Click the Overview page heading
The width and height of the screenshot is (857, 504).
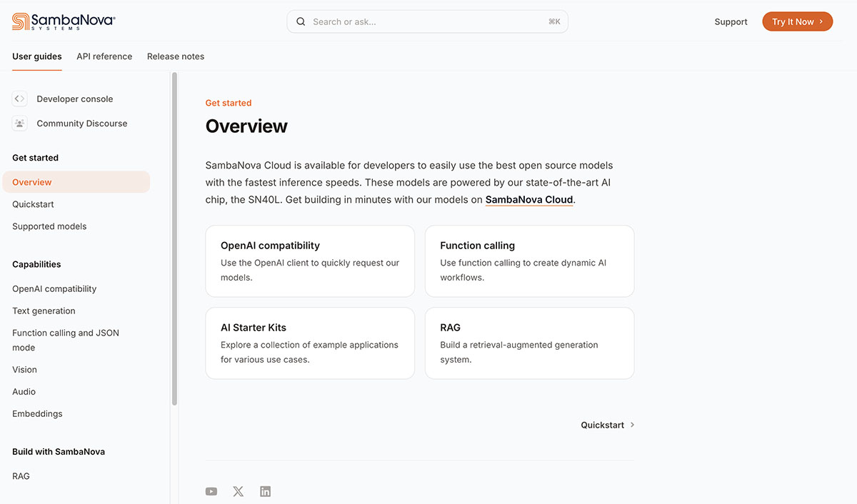(x=246, y=126)
